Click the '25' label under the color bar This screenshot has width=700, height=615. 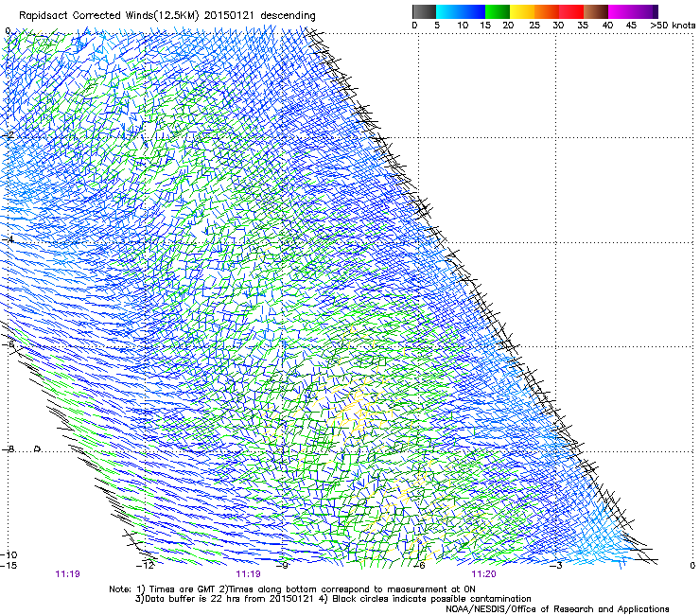pyautogui.click(x=534, y=26)
